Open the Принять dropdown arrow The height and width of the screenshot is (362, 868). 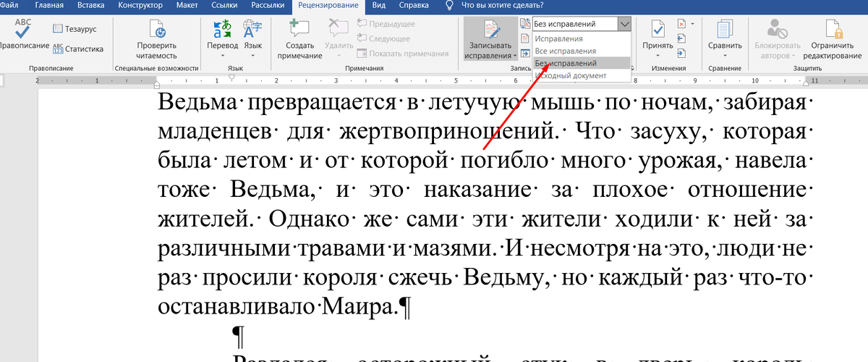point(658,56)
